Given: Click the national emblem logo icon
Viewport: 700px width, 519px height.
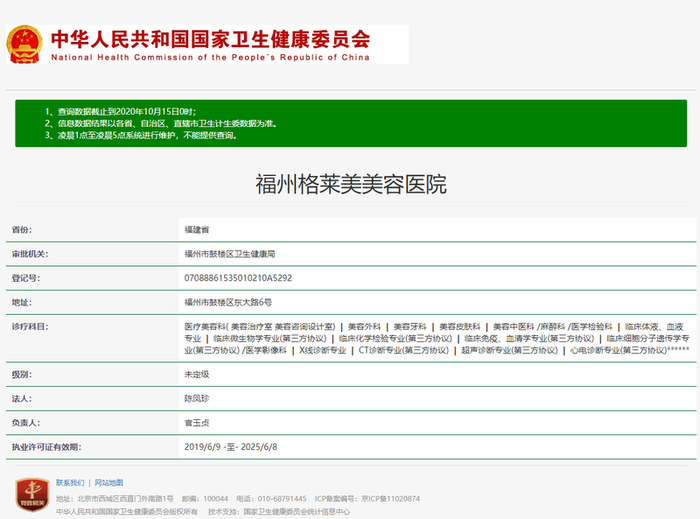Looking at the screenshot, I should [x=24, y=44].
